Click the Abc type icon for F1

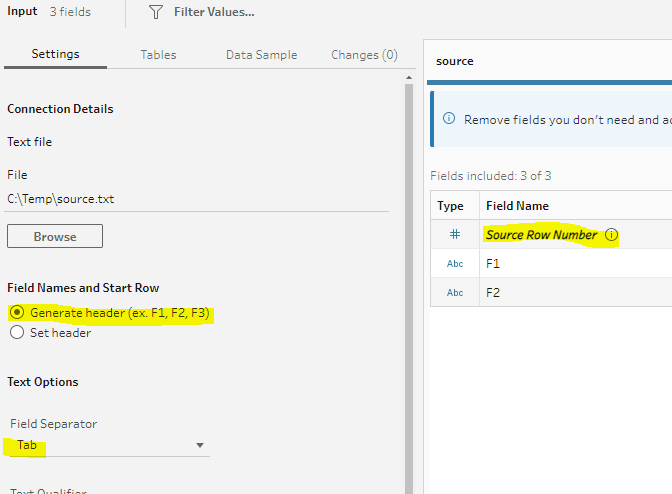tap(455, 264)
